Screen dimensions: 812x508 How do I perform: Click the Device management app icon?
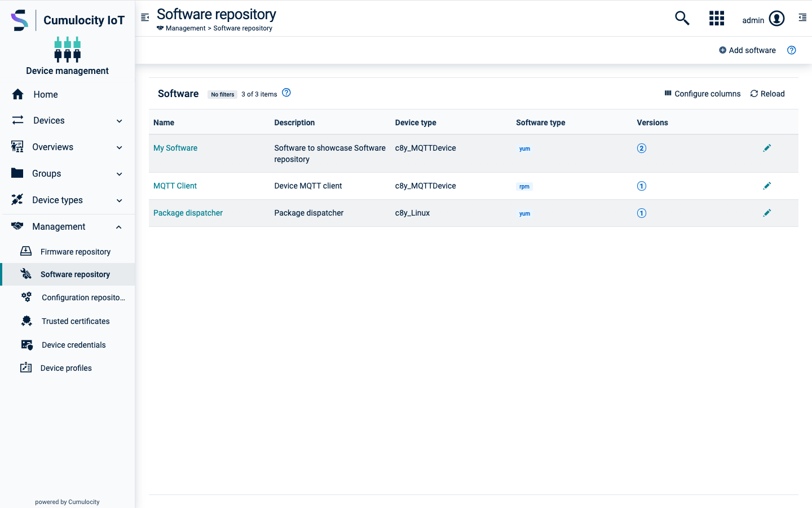68,49
